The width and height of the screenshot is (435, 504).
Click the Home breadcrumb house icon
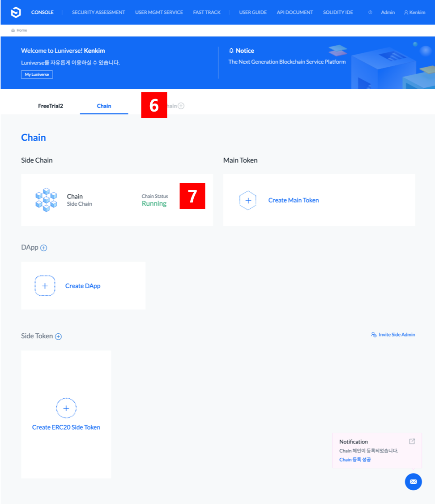[x=13, y=30]
